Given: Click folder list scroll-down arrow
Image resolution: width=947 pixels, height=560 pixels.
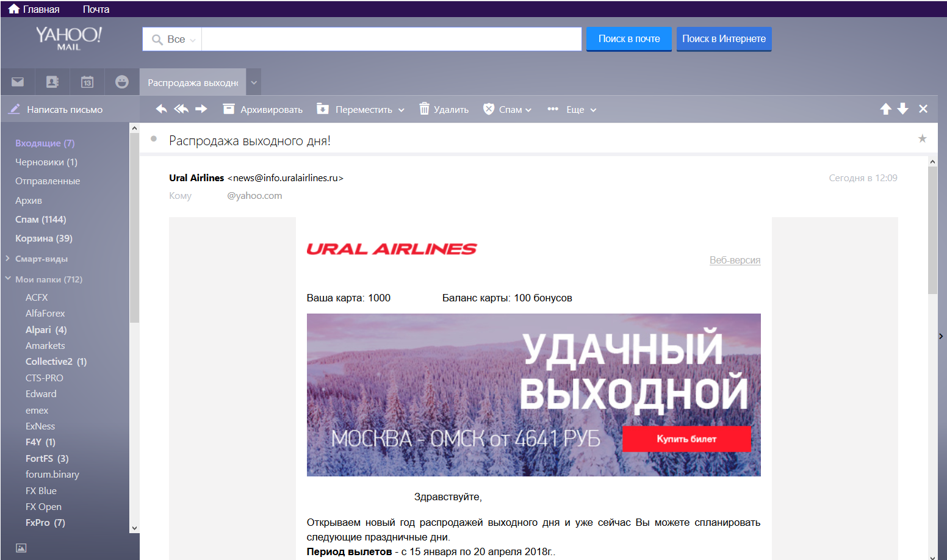Looking at the screenshot, I should tap(134, 528).
